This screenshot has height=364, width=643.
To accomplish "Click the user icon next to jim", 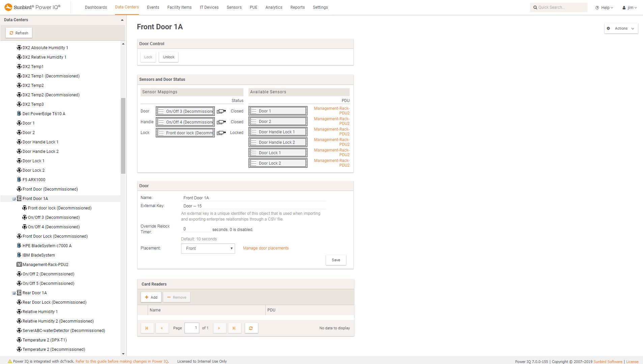I will coord(623,7).
